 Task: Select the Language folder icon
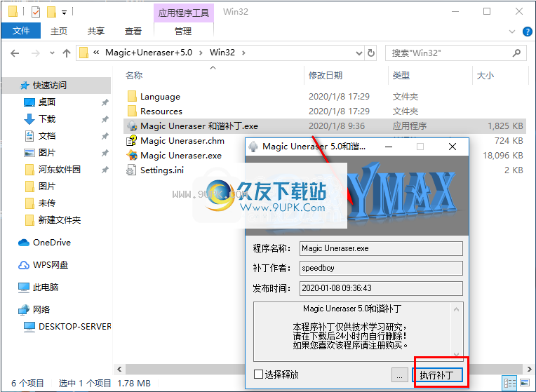[x=132, y=96]
